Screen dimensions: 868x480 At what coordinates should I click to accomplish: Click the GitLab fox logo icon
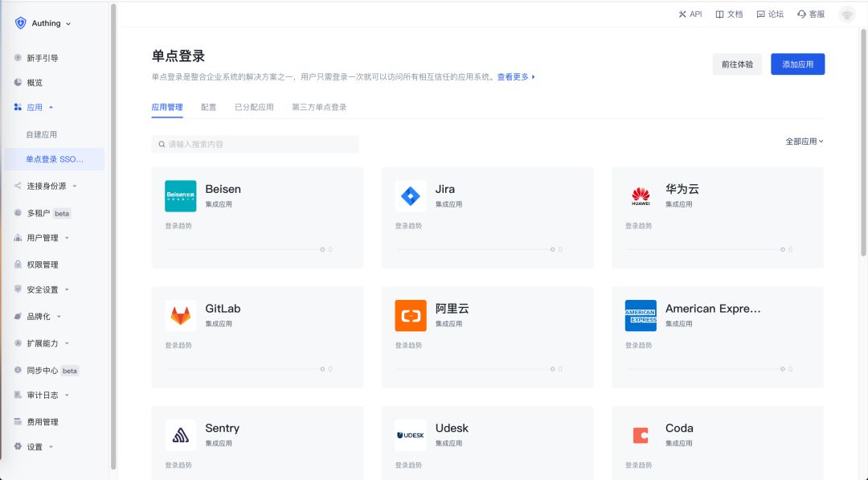[x=180, y=316]
